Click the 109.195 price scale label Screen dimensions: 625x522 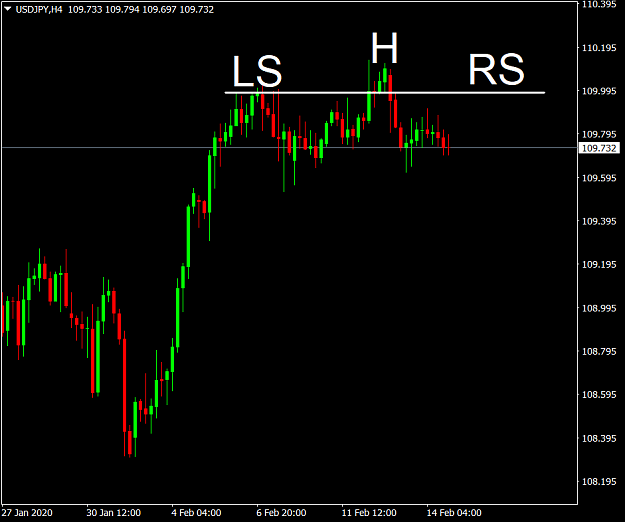pyautogui.click(x=599, y=265)
